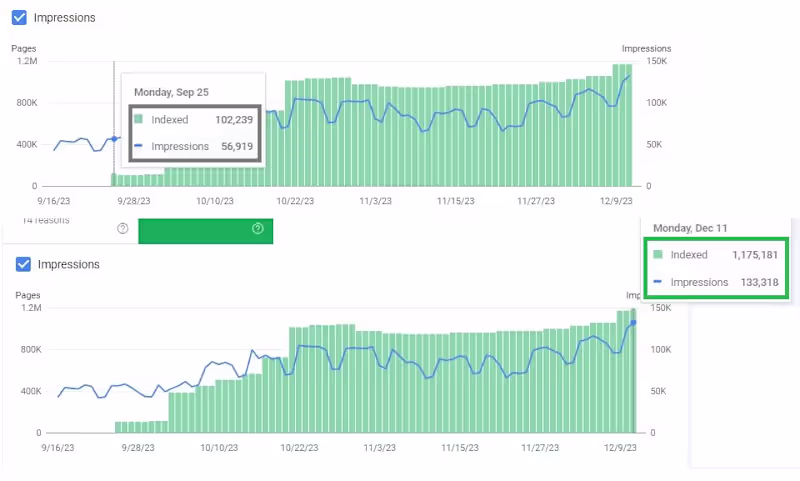Click the gray help icon beside 14 reasons
Viewport: 800px width, 481px height.
pos(123,228)
